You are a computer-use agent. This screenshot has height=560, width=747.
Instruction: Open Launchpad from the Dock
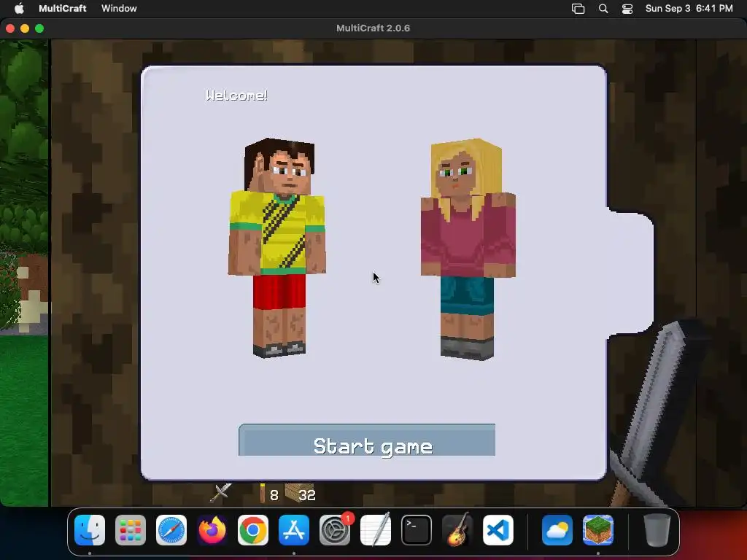click(x=131, y=530)
